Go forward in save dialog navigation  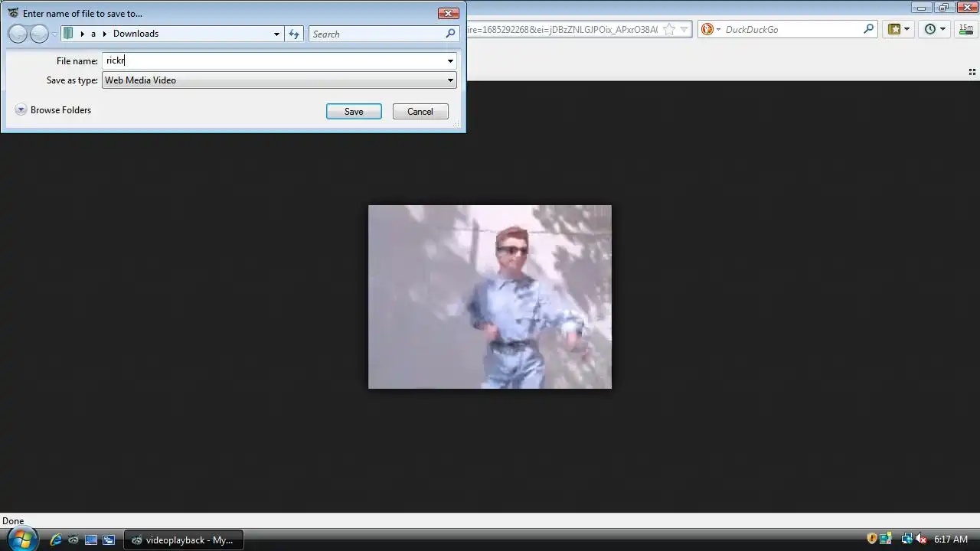pos(39,34)
